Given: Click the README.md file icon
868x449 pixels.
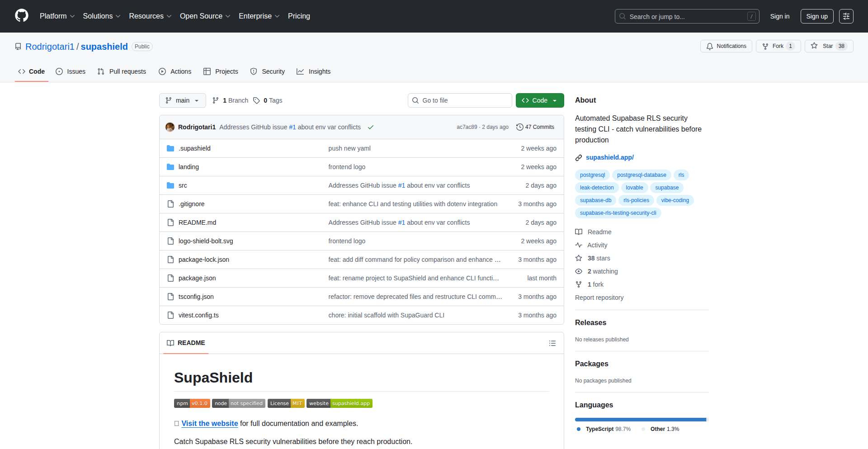Looking at the screenshot, I should point(170,222).
